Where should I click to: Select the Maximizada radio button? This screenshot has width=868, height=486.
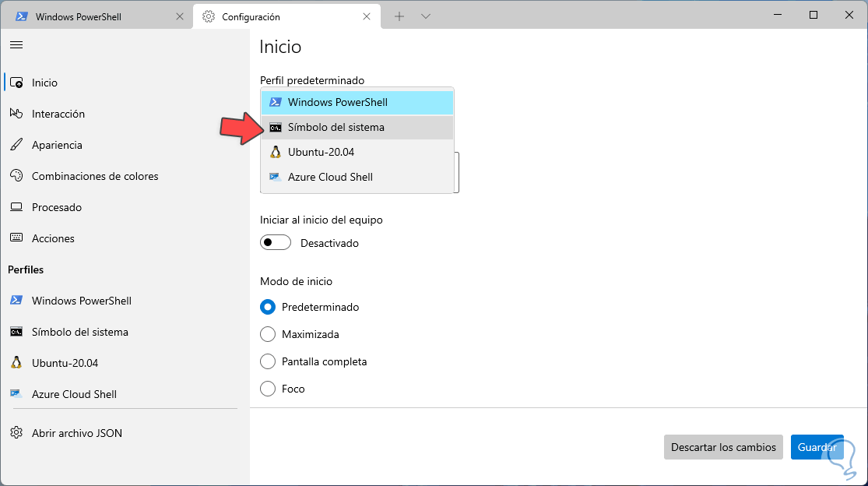(x=268, y=334)
